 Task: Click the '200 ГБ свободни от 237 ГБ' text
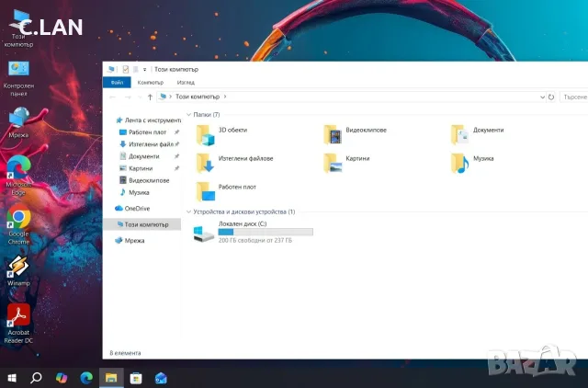coord(255,240)
